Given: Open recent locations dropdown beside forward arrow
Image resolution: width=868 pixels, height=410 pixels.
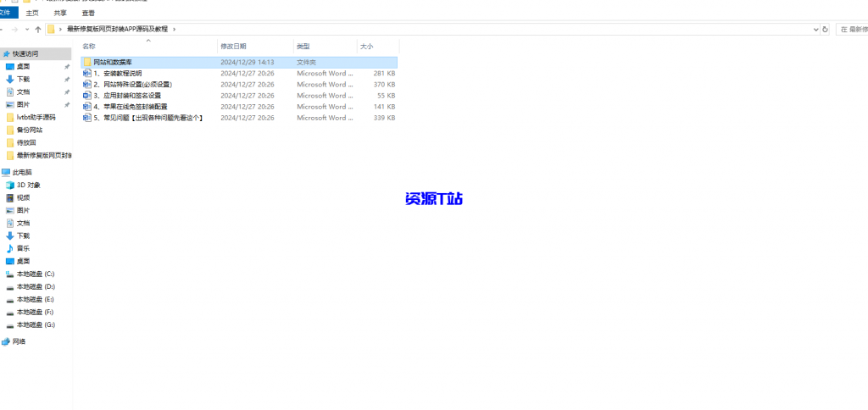Looking at the screenshot, I should pyautogui.click(x=27, y=30).
